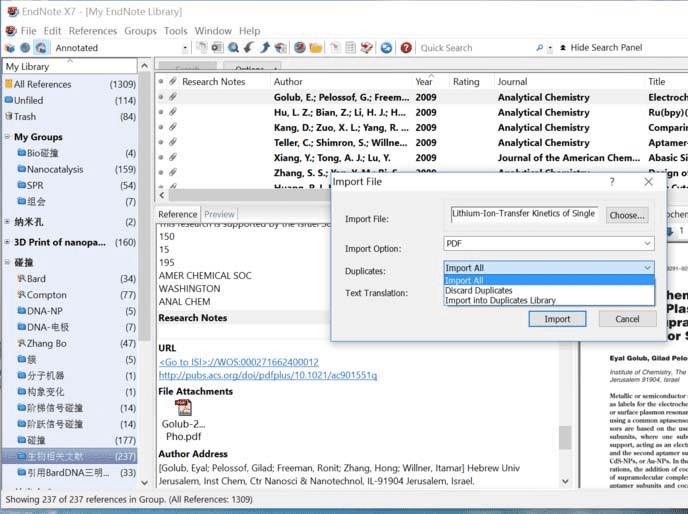Screen dimensions: 688x514
Task: Collapse the My Groups group set
Action: (x=8, y=137)
